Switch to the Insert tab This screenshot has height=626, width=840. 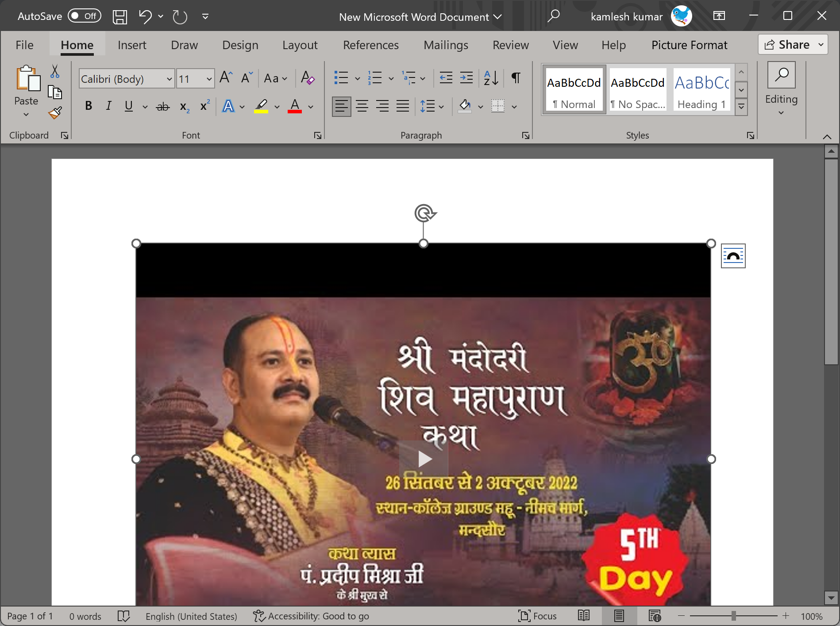(x=132, y=45)
